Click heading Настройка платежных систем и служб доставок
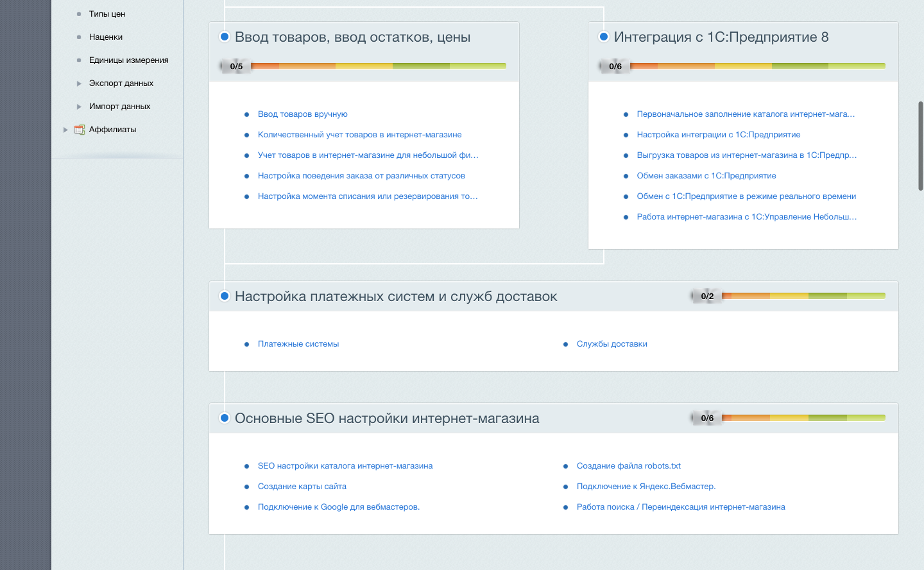924x570 pixels. click(396, 297)
